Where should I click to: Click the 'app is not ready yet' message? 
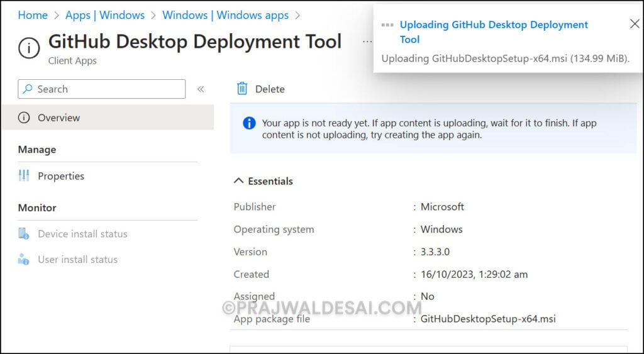pyautogui.click(x=429, y=129)
